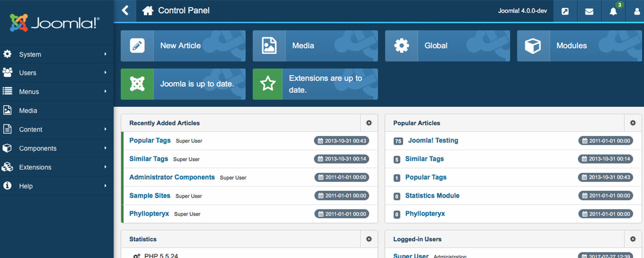Open notifications bell with badge 3

(613, 11)
